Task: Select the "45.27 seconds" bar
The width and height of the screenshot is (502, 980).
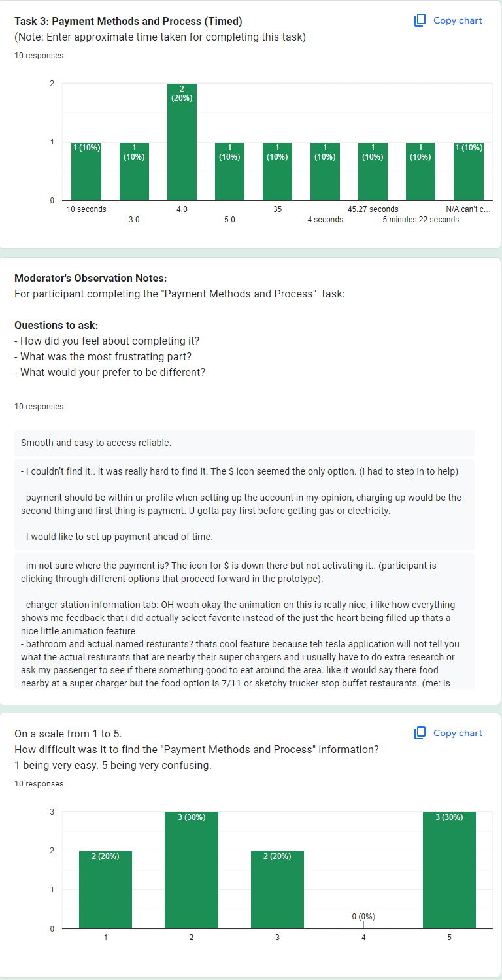Action: tap(373, 171)
